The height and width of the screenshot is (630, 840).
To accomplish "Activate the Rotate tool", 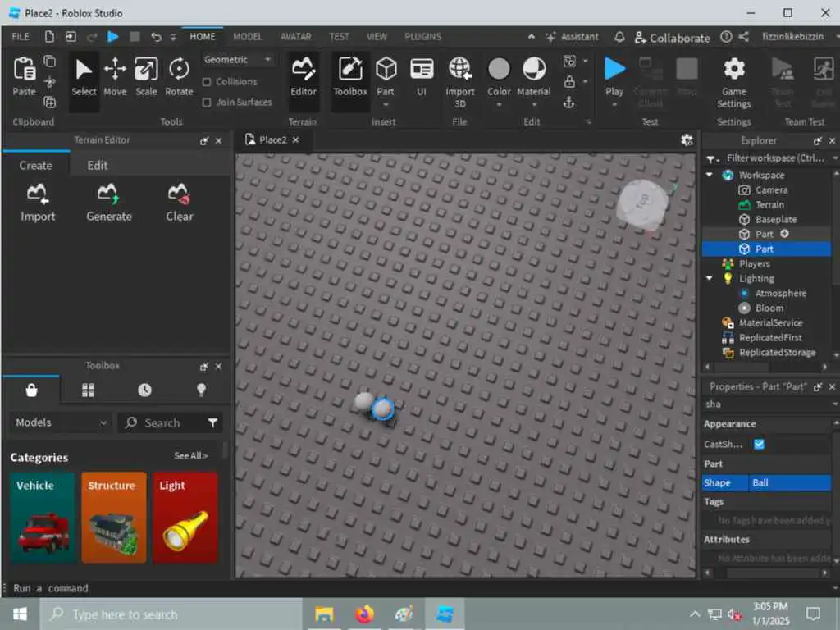I will 179,77.
